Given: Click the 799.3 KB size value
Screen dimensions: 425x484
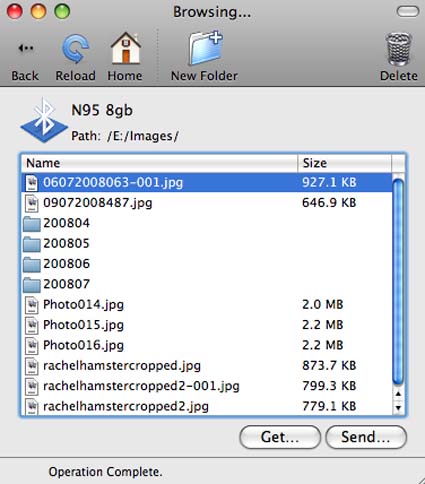Looking at the screenshot, I should [329, 386].
